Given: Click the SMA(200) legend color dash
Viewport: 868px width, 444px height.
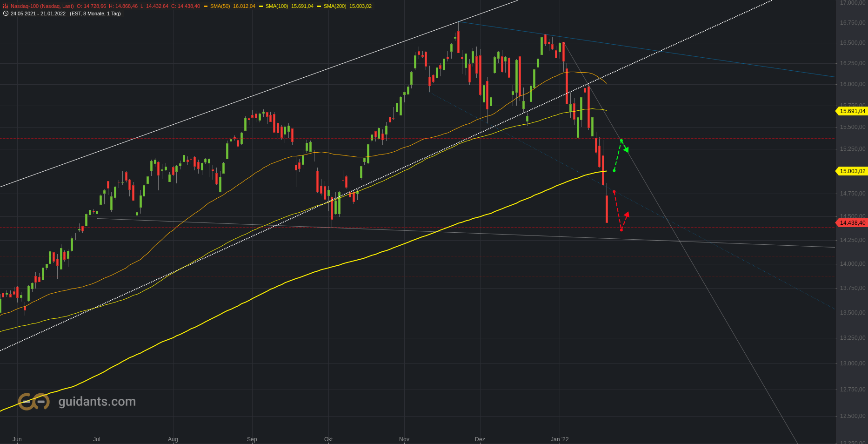Looking at the screenshot, I should 319,7.
